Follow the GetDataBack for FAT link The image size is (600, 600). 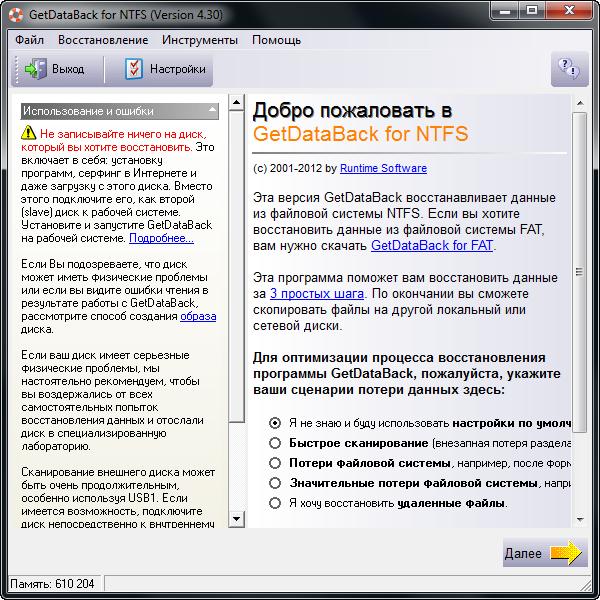point(431,245)
